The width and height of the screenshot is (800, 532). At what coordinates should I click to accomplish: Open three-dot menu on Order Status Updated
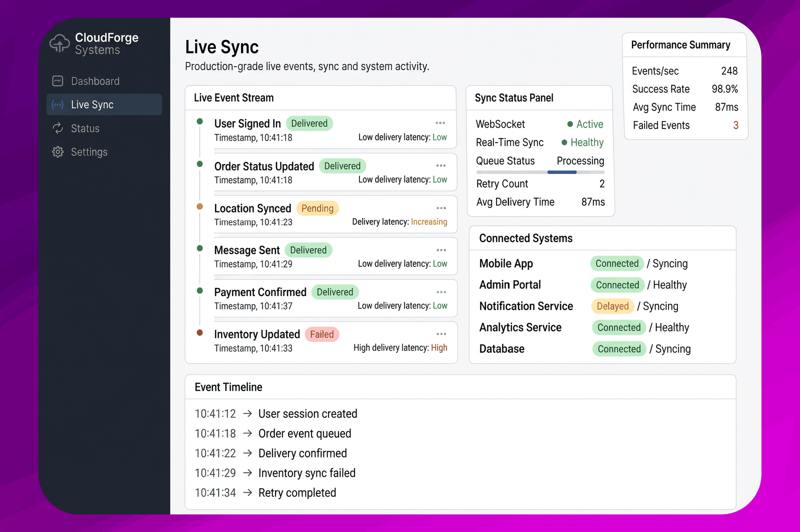pos(441,165)
